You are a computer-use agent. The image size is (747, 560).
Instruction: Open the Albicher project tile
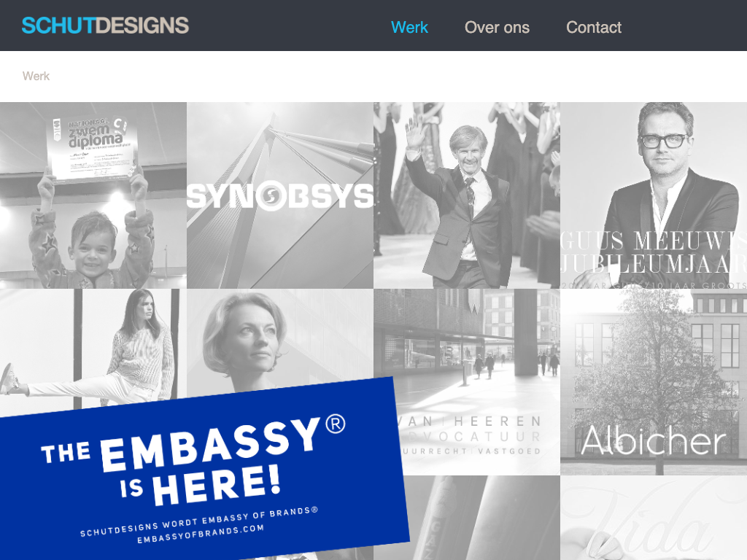coord(654,382)
